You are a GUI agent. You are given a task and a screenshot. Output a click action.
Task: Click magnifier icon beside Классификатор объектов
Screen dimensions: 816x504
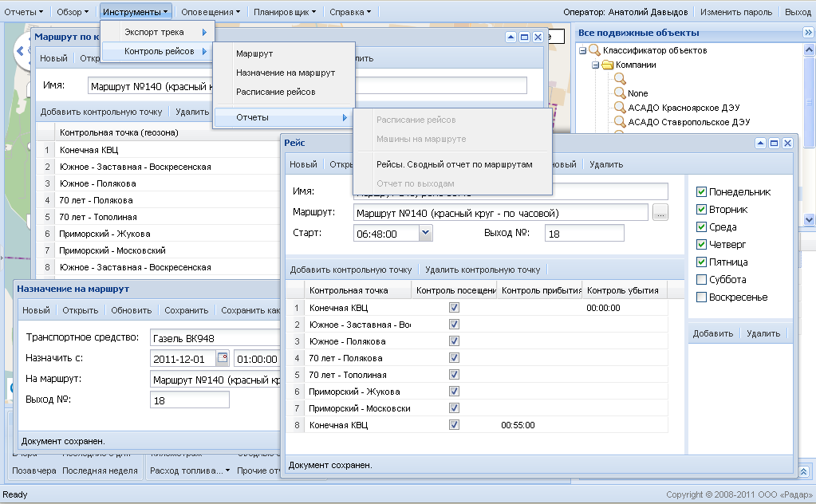[x=594, y=50]
